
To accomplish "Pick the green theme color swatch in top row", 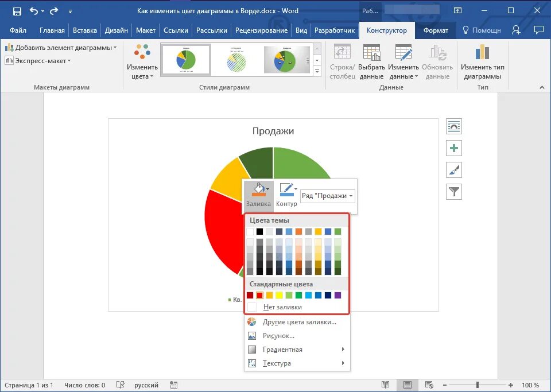I will (337, 231).
